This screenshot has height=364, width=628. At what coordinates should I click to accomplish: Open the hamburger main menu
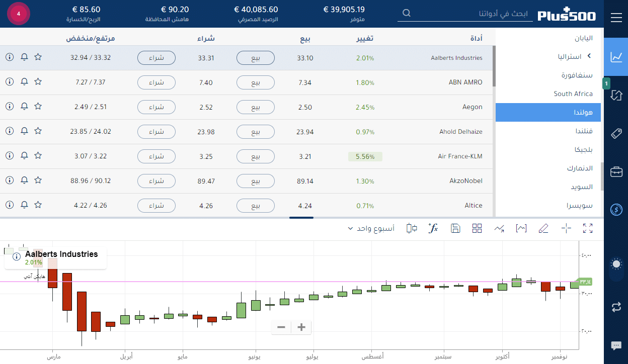[x=616, y=18]
